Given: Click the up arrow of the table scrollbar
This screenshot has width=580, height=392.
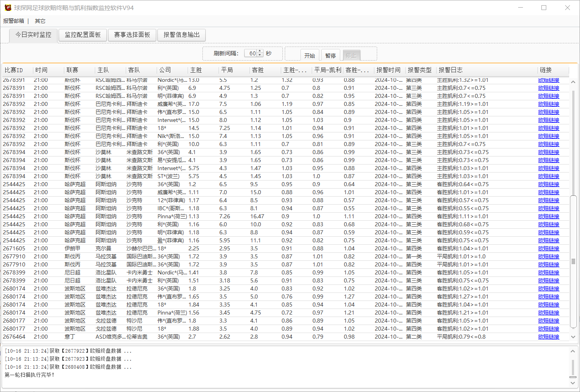Looking at the screenshot, I should click(573, 82).
